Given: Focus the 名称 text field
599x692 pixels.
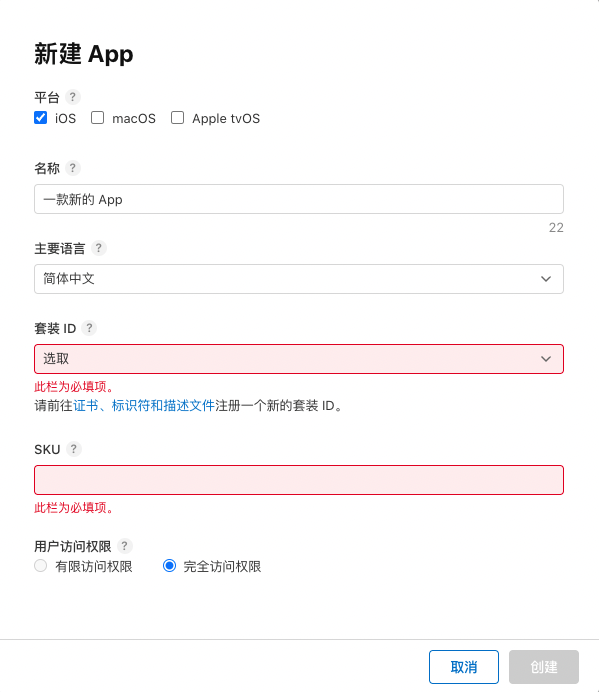Looking at the screenshot, I should pyautogui.click(x=299, y=199).
